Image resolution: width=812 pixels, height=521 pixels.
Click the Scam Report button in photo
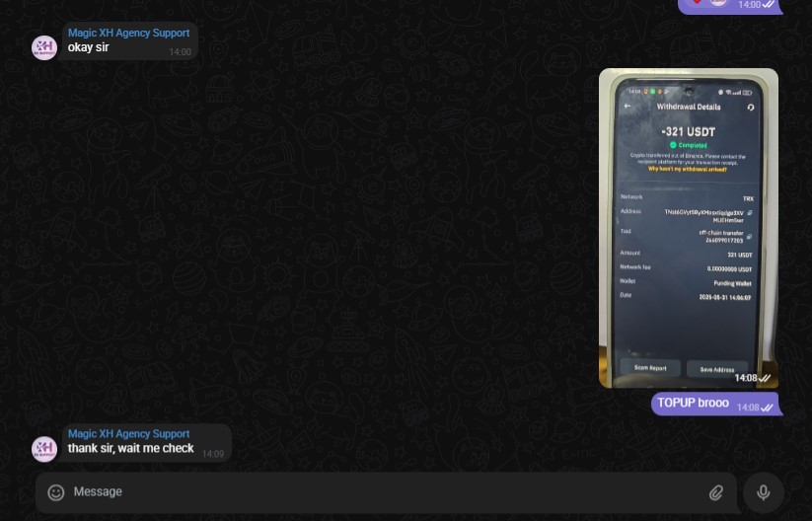[x=650, y=368]
